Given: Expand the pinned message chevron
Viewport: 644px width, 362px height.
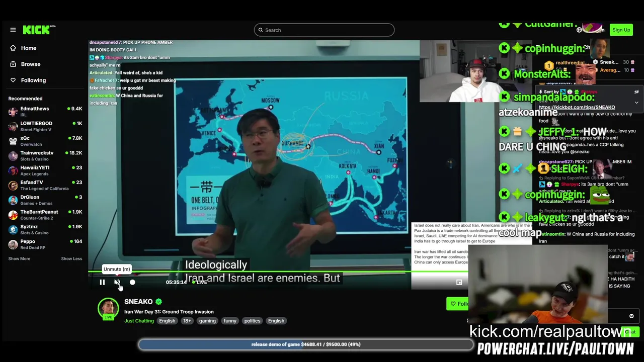Looking at the screenshot, I should (x=636, y=103).
